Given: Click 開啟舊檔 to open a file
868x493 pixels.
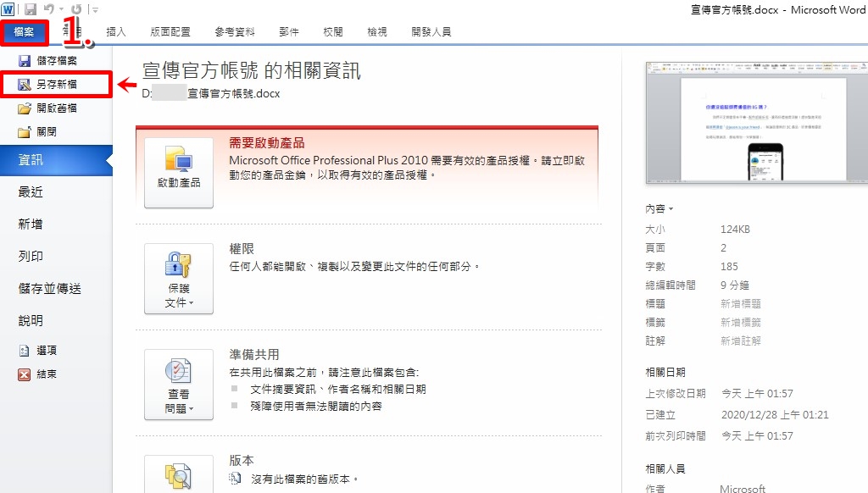Looking at the screenshot, I should coord(57,108).
